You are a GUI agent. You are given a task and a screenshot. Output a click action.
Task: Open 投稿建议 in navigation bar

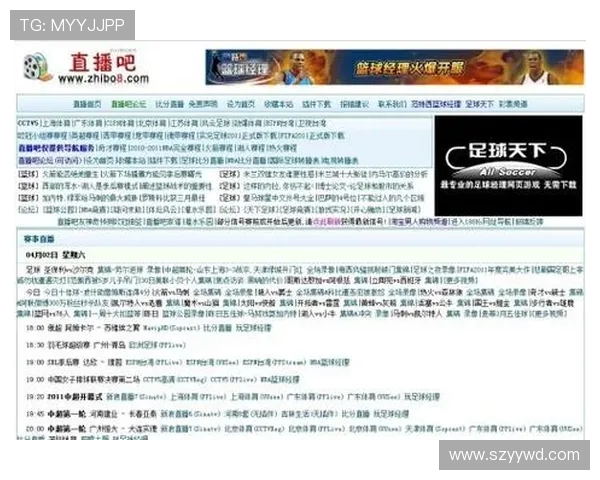[x=354, y=104]
